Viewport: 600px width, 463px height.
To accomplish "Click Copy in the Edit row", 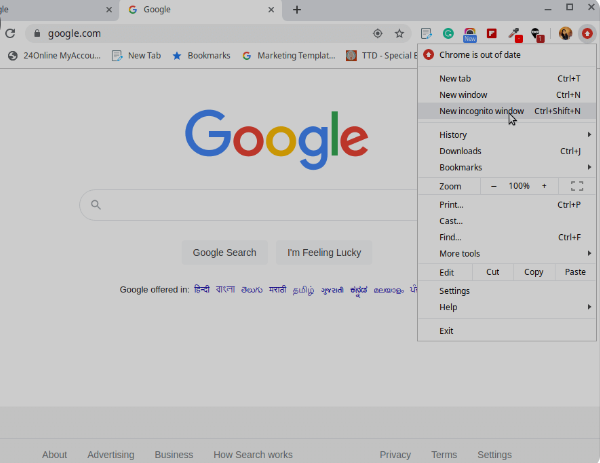I will tap(534, 272).
